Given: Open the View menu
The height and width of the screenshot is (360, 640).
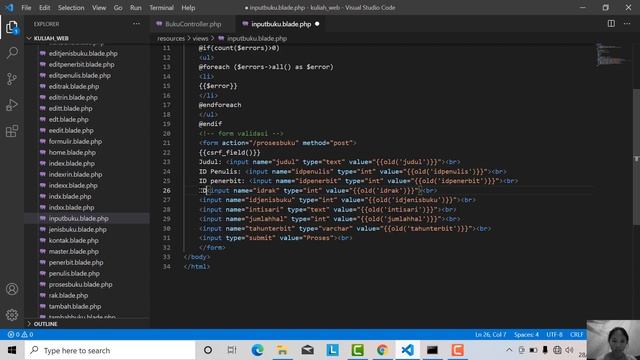Looking at the screenshot, I should point(99,8).
